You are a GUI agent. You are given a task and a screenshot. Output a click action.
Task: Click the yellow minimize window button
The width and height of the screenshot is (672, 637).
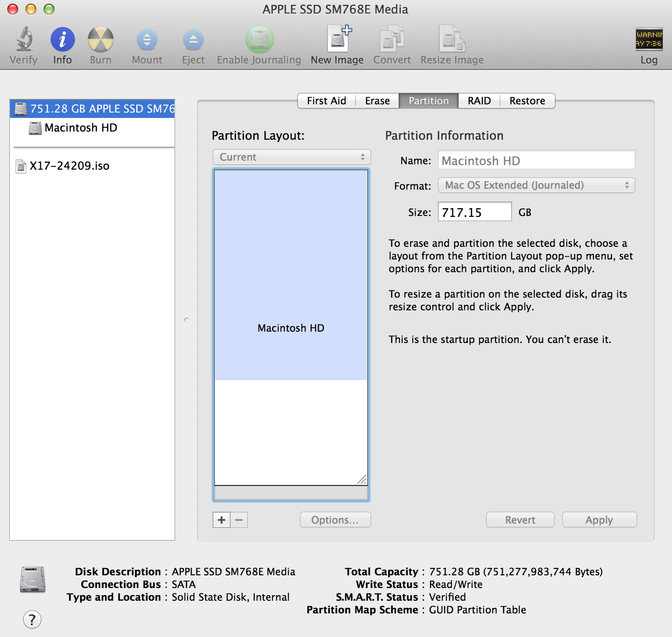[x=31, y=9]
